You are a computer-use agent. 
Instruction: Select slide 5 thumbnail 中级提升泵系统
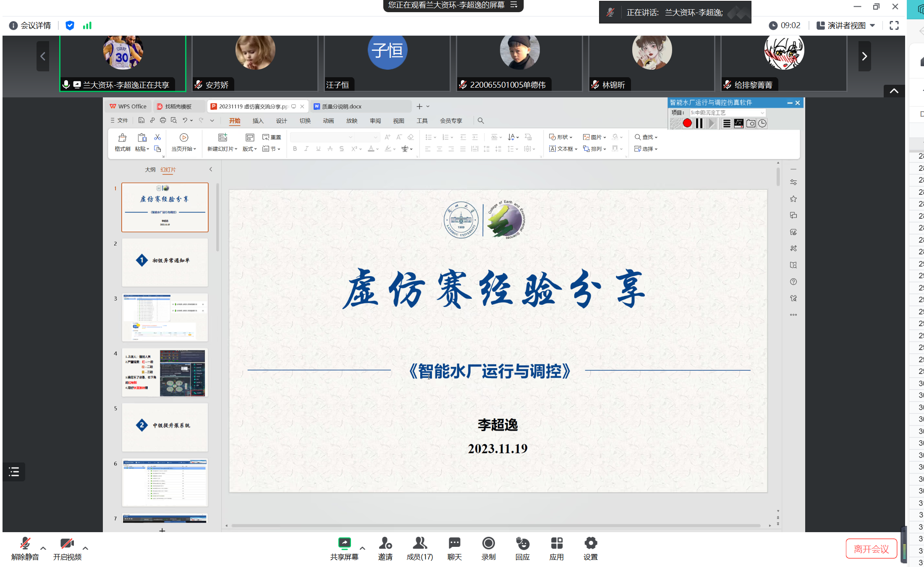pos(165,427)
